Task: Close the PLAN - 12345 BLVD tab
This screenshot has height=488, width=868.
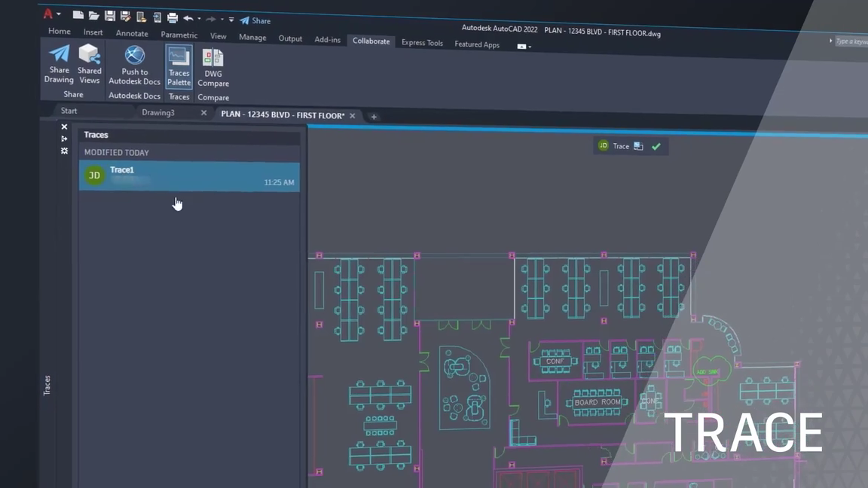Action: pyautogui.click(x=352, y=116)
